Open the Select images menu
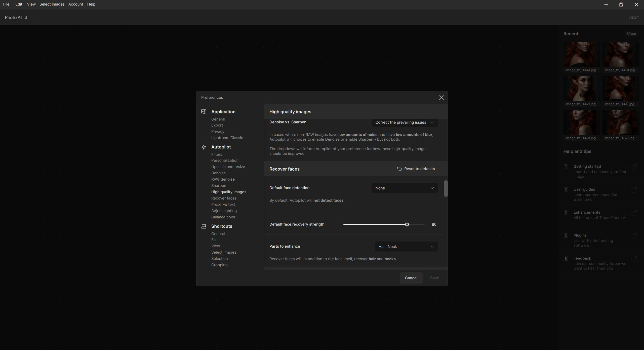644x350 pixels. pyautogui.click(x=52, y=4)
